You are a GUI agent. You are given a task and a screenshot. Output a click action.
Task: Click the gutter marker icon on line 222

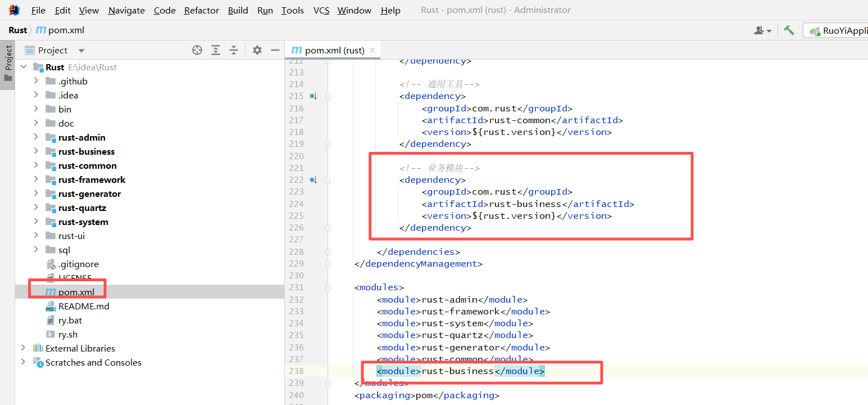(x=313, y=180)
